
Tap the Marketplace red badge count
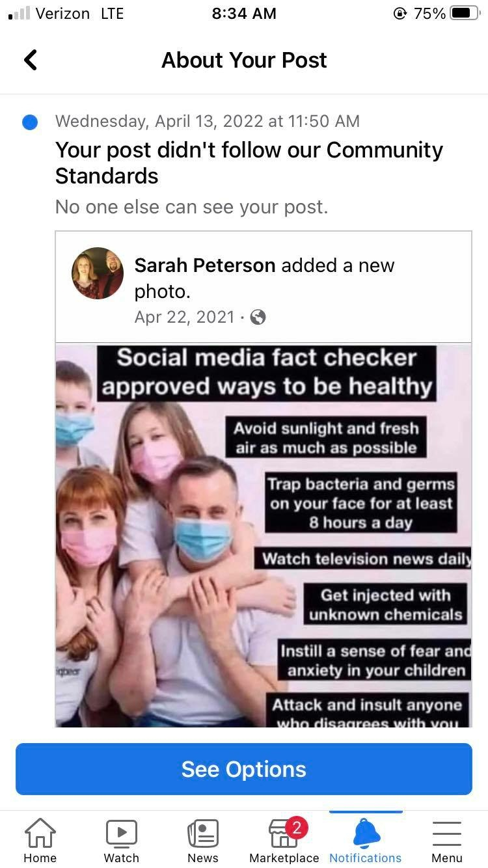tap(297, 828)
